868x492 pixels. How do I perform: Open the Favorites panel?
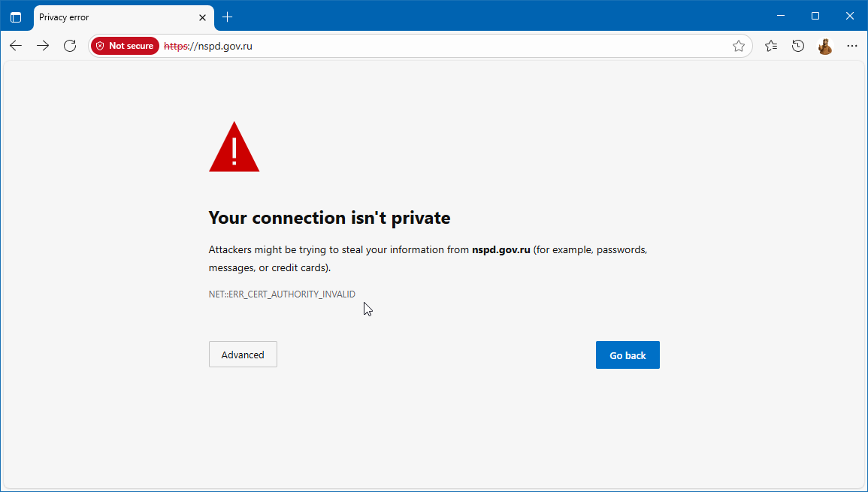[770, 46]
